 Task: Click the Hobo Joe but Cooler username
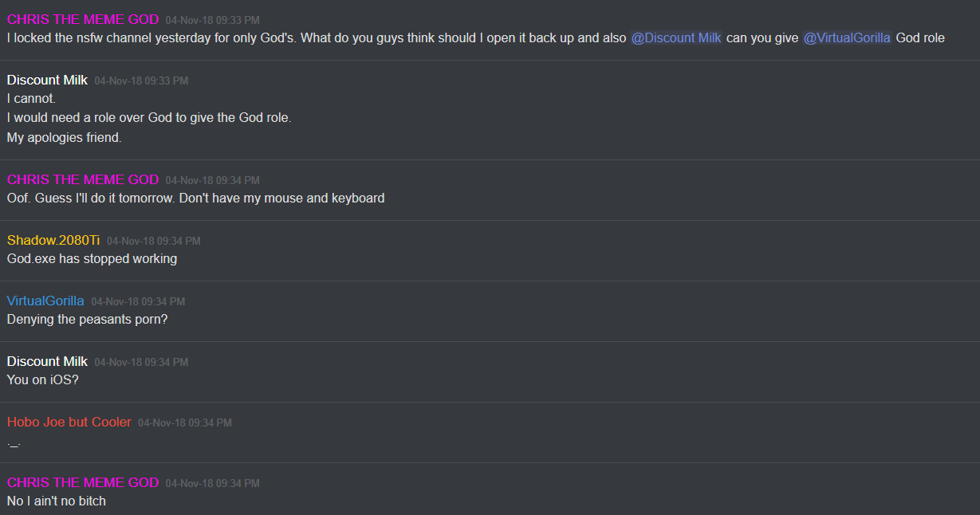69,422
